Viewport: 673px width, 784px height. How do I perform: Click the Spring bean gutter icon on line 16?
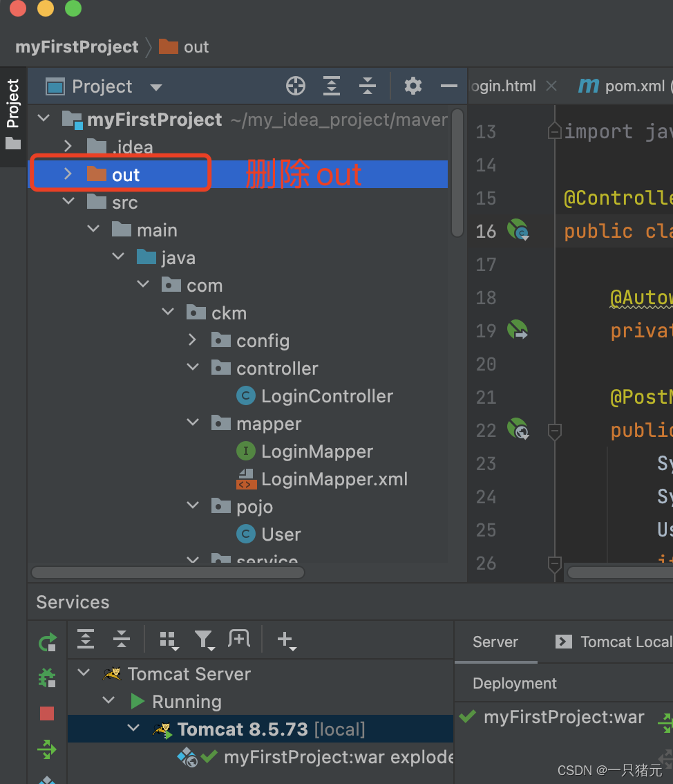click(x=518, y=230)
